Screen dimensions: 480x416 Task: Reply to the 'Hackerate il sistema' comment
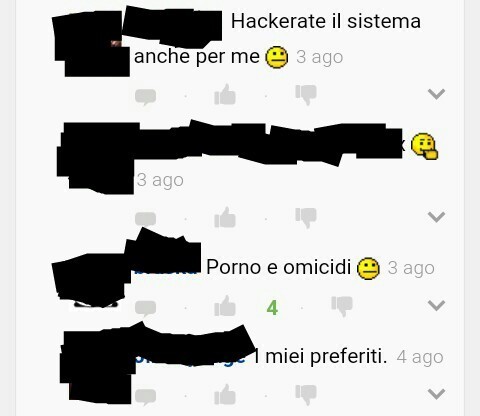coord(145,97)
